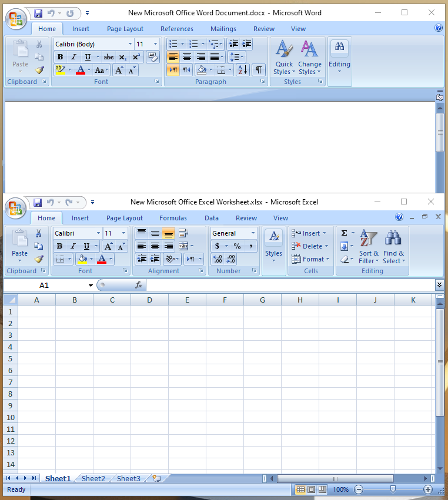Screen dimensions: 448x500
Task: Switch to the Mailings tab in Word
Action: pos(223,29)
